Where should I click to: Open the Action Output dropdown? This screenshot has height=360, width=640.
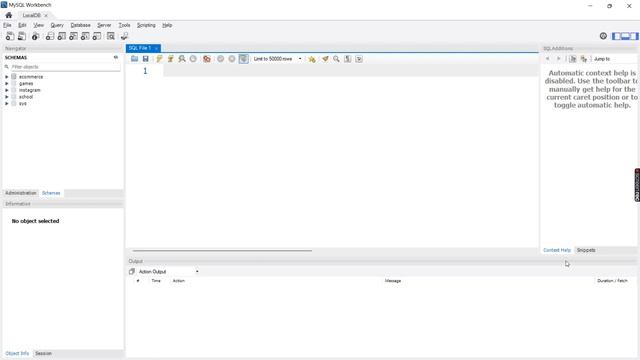tap(169, 271)
